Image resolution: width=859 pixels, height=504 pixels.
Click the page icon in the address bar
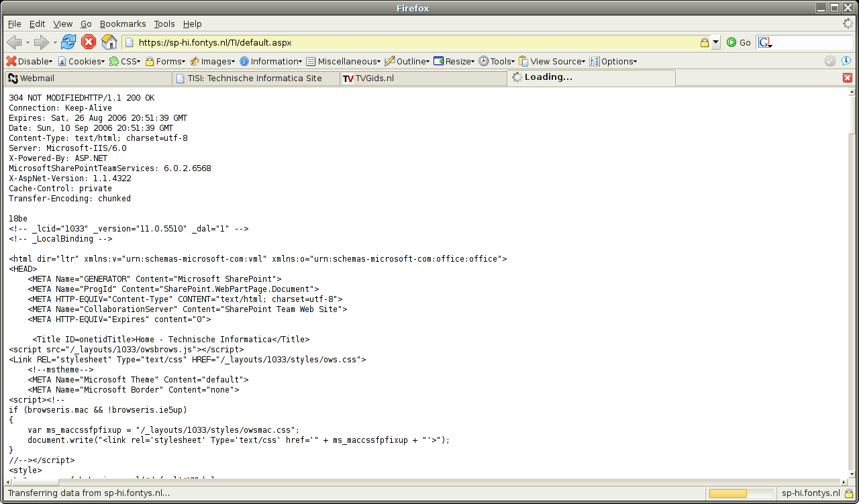pos(130,42)
